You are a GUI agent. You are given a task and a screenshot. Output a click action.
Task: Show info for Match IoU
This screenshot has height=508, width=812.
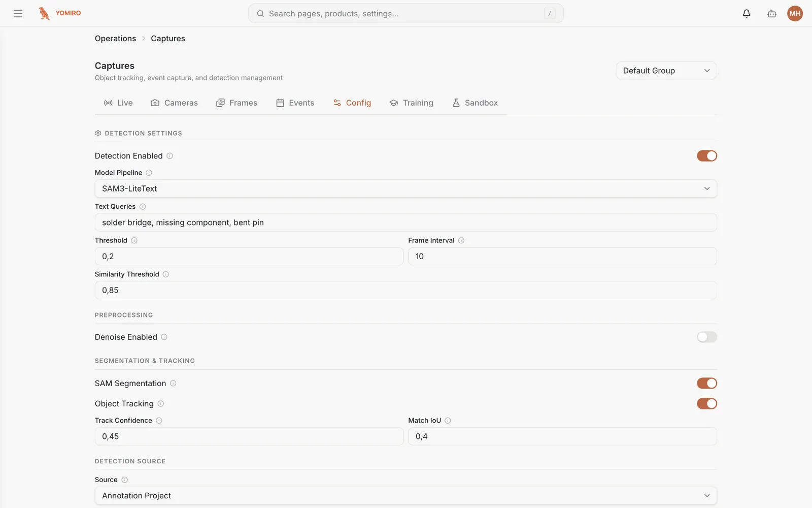(448, 421)
